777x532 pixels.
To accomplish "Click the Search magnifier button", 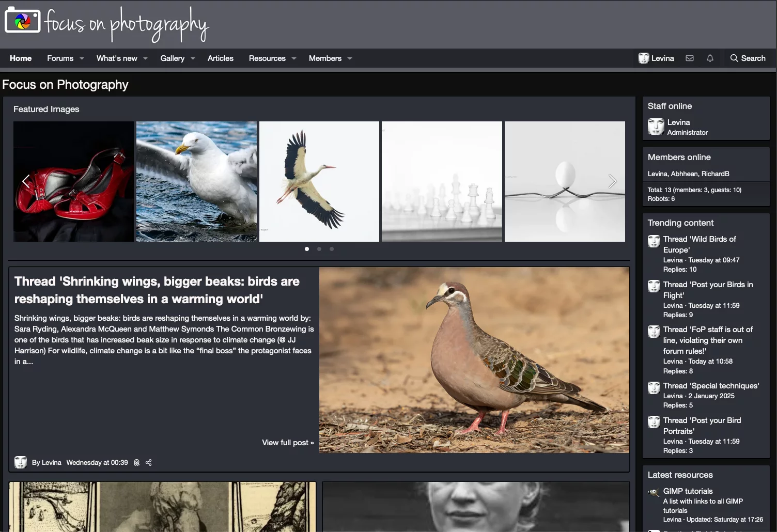I will [x=748, y=58].
